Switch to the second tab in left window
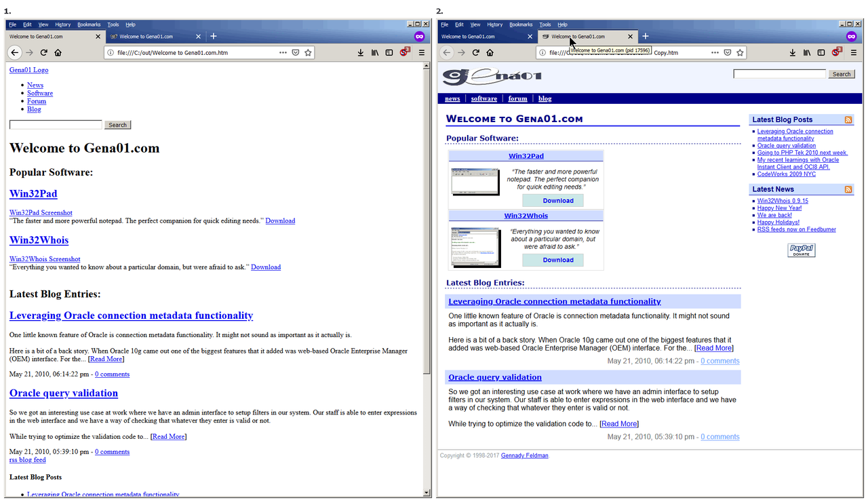This screenshot has width=868, height=502. pyautogui.click(x=155, y=37)
